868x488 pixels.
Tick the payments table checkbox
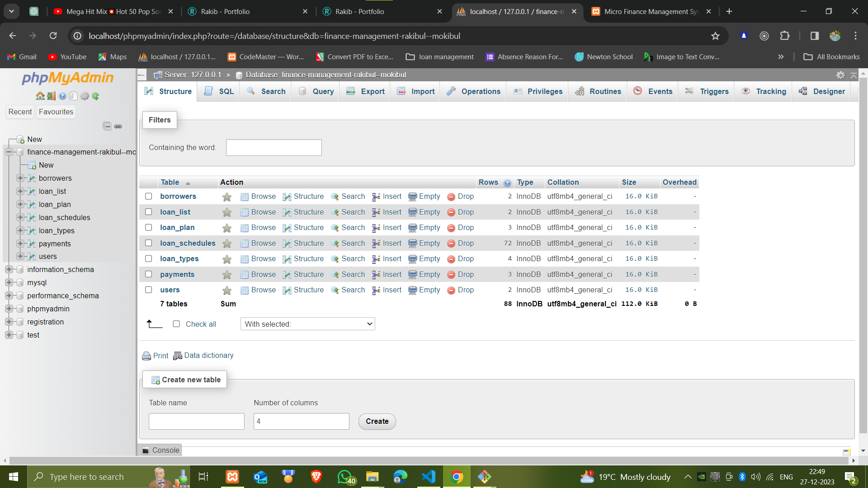click(x=148, y=274)
